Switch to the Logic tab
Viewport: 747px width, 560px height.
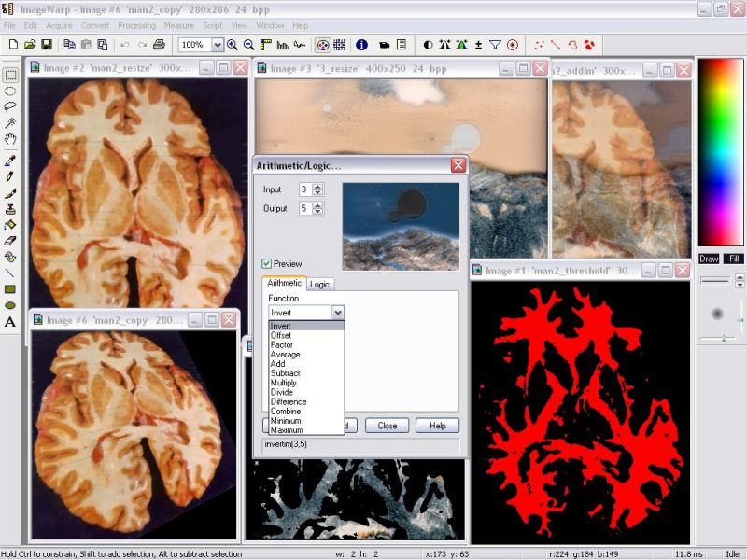(319, 285)
